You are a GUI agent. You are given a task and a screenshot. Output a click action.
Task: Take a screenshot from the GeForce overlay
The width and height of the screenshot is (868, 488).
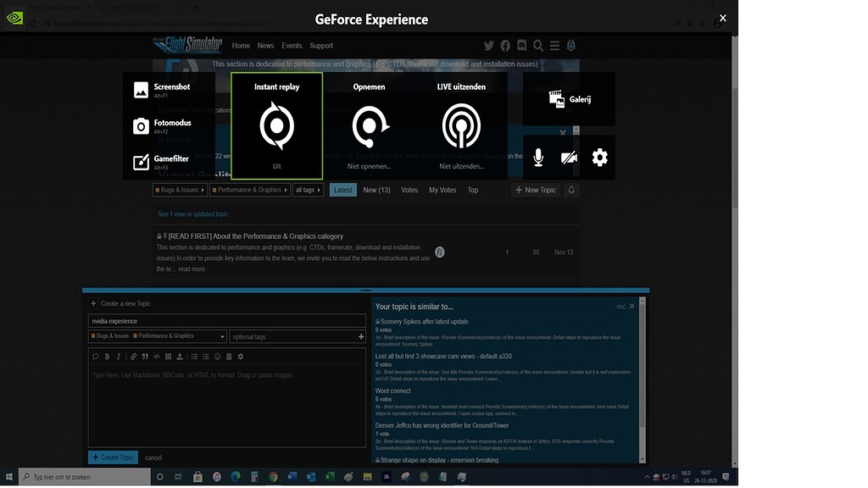tap(162, 90)
